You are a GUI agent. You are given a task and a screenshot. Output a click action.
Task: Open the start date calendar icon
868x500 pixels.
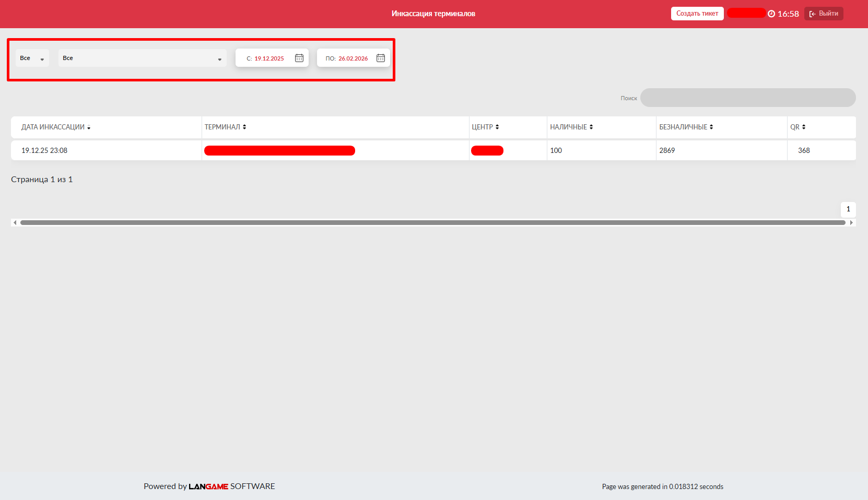click(299, 58)
